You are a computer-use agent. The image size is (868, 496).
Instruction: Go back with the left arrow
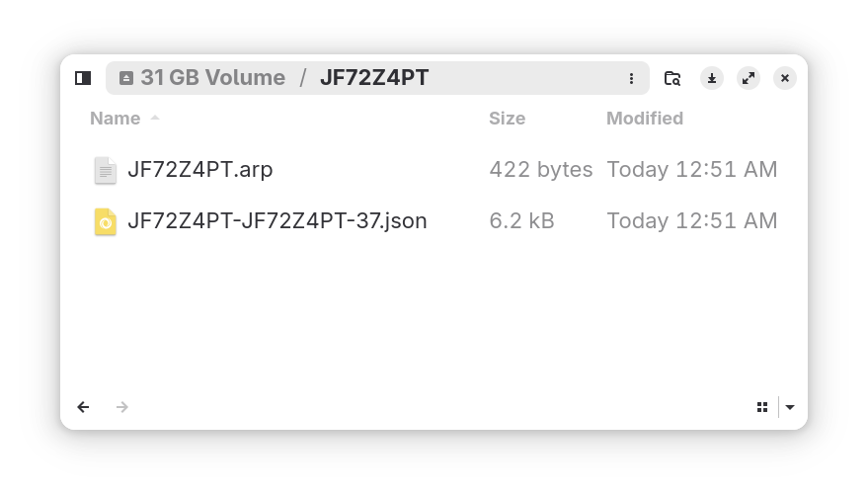(x=83, y=407)
